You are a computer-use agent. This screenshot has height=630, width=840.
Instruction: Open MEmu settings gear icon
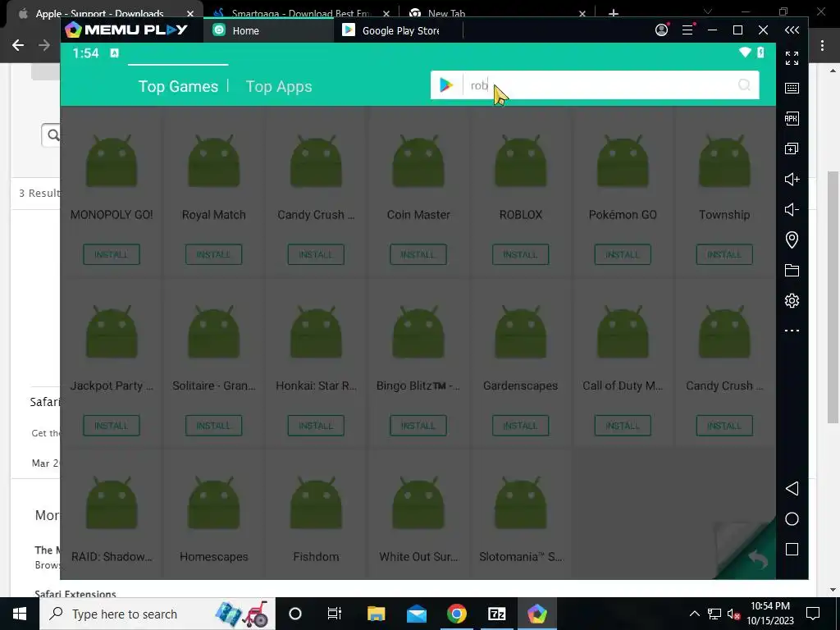point(792,300)
